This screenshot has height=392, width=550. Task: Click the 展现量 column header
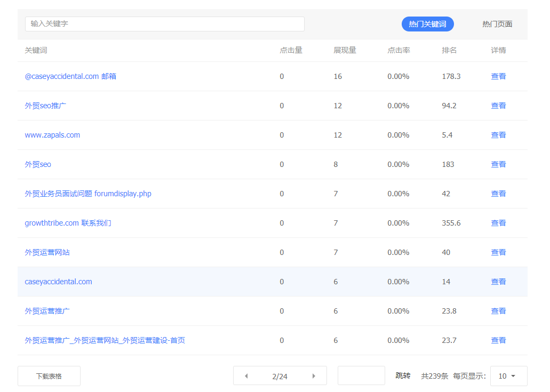point(345,50)
